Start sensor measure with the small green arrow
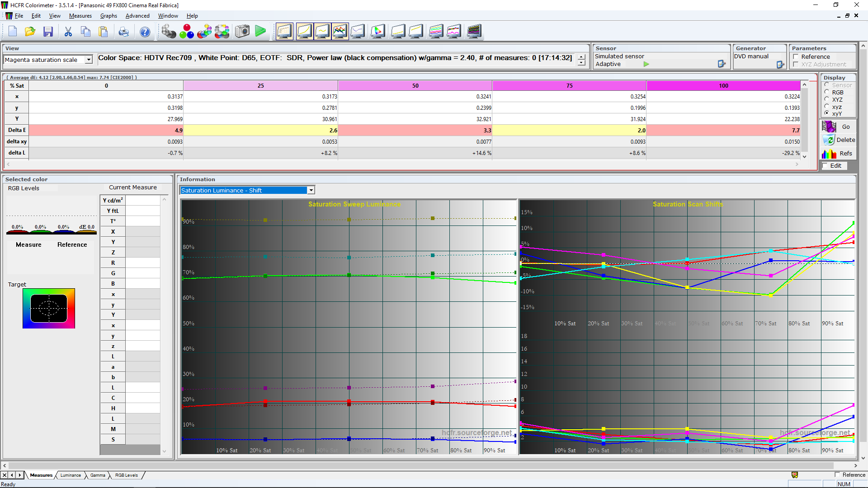 tap(646, 64)
